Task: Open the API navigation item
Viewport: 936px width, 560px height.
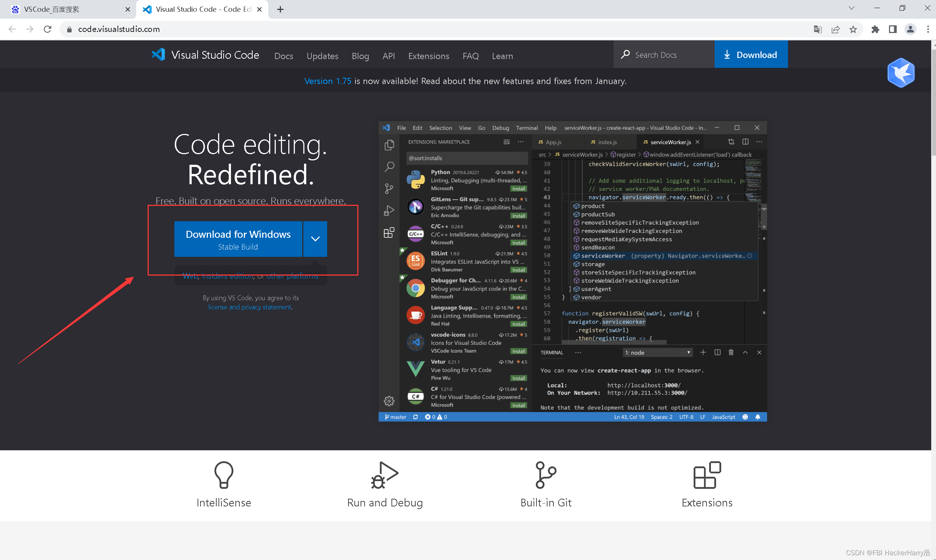Action: coord(389,56)
